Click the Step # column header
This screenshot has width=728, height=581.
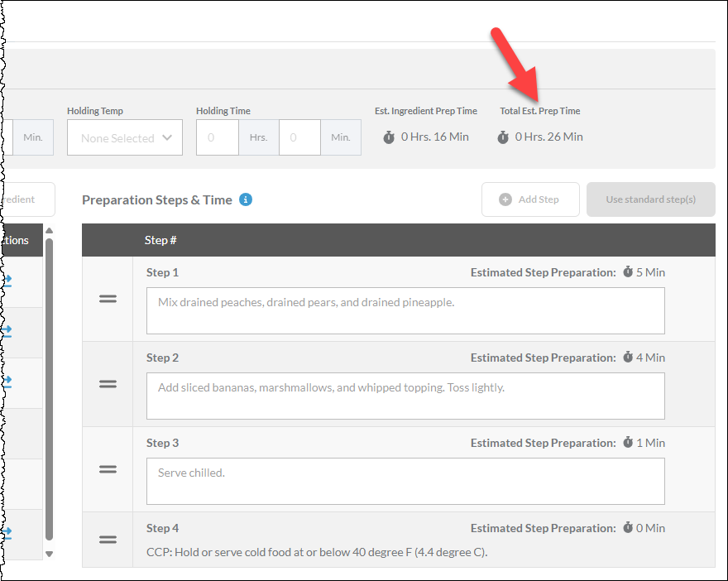tap(160, 240)
